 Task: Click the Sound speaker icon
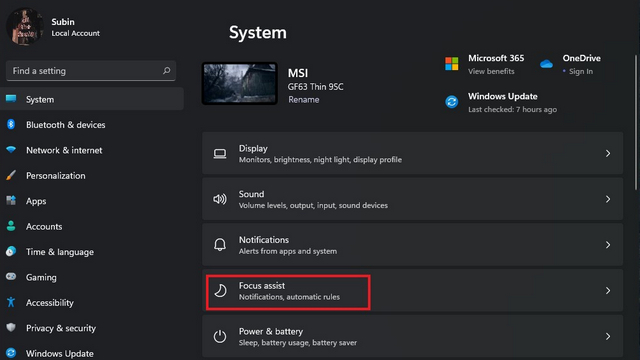click(x=220, y=199)
